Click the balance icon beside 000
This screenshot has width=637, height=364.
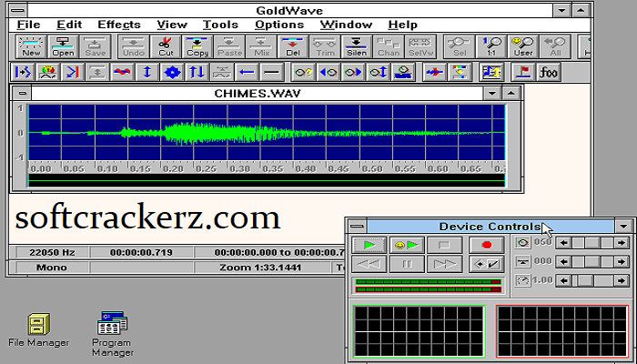point(523,262)
